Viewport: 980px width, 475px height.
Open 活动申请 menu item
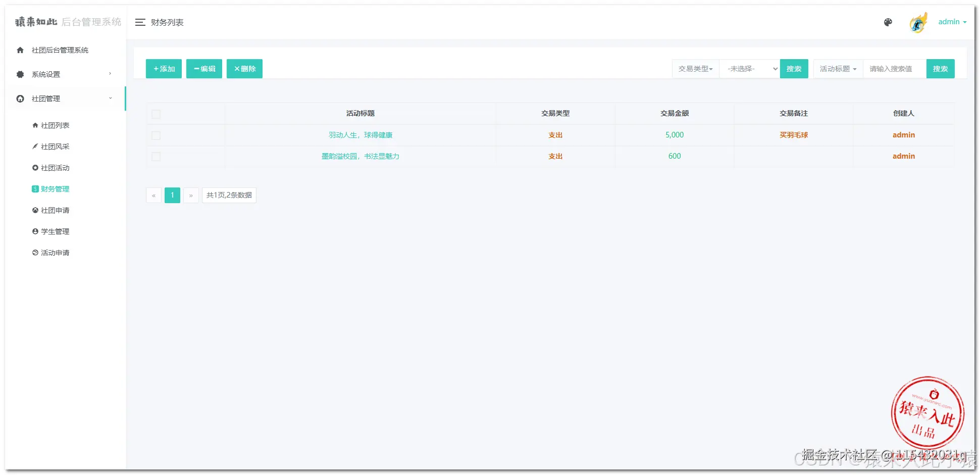pyautogui.click(x=55, y=253)
